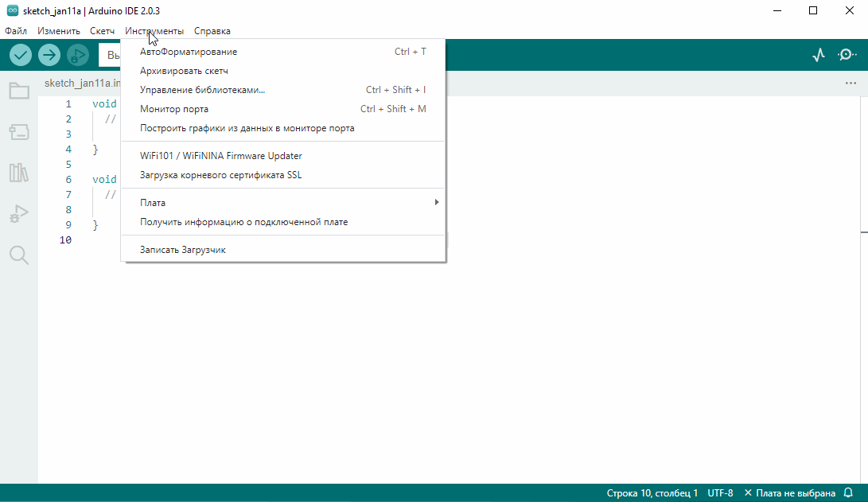Open the Serial Plotter icon
The width and height of the screenshot is (868, 502).
tap(819, 55)
